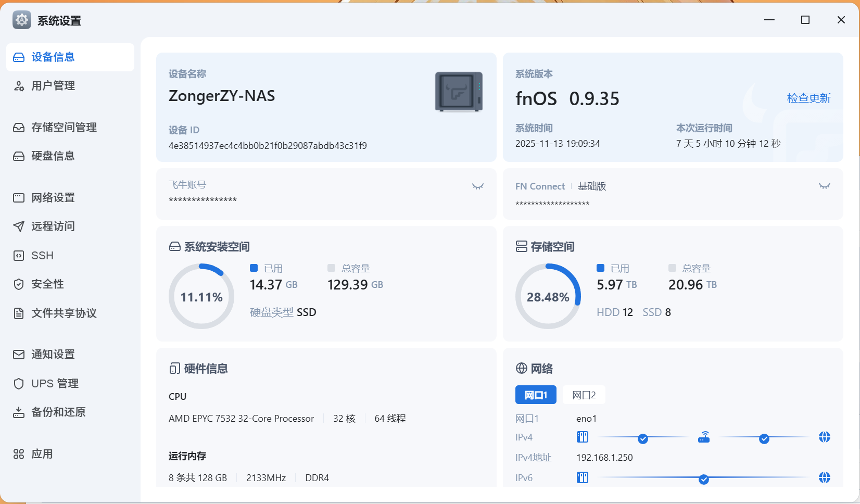The image size is (860, 504).
Task: Click the 文件共享协议 document icon
Action: [x=19, y=313]
